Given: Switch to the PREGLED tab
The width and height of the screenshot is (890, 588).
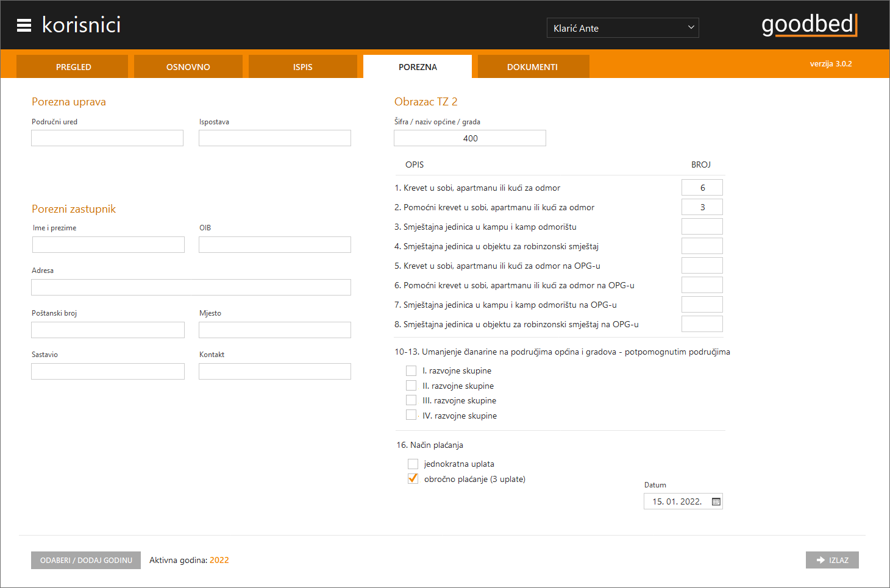Looking at the screenshot, I should (x=73, y=66).
